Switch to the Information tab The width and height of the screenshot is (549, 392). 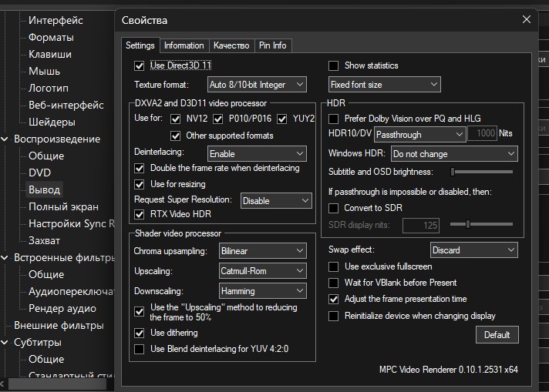click(184, 45)
